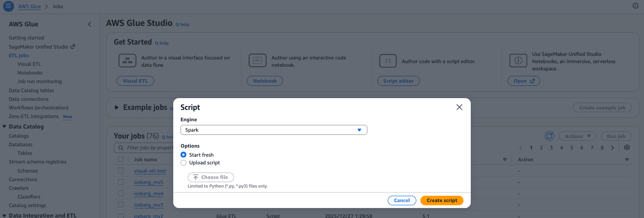This screenshot has width=644, height=218.
Task: Click Create script button
Action: pos(442,200)
